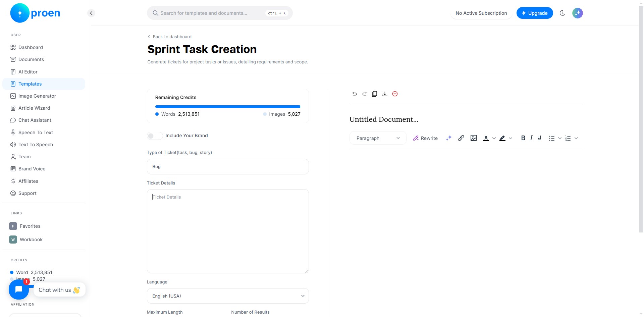Screen dimensions: 644x317
Task: Click the Chat Assistant speech bubble icon
Action: point(13,120)
